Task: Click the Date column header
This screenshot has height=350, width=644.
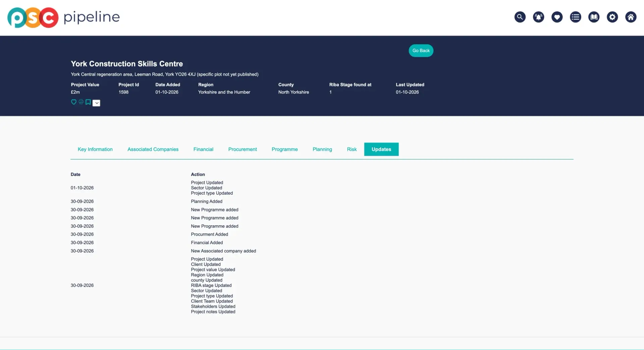Action: click(75, 174)
